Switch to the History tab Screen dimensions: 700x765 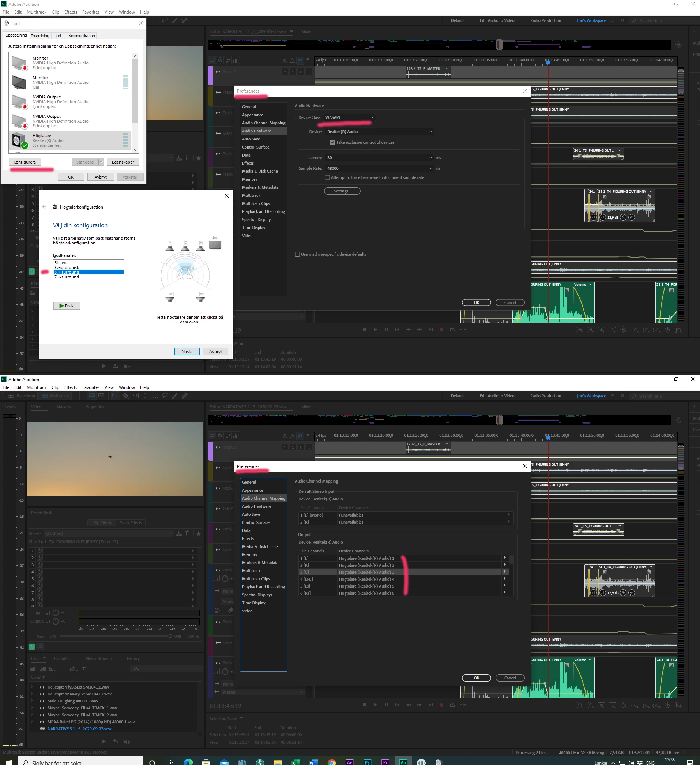point(133,659)
